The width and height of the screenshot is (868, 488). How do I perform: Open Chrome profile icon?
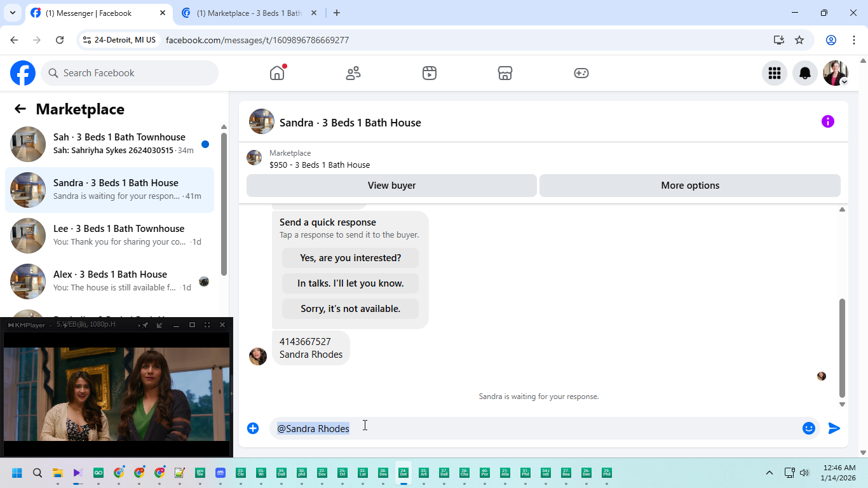pyautogui.click(x=831, y=40)
